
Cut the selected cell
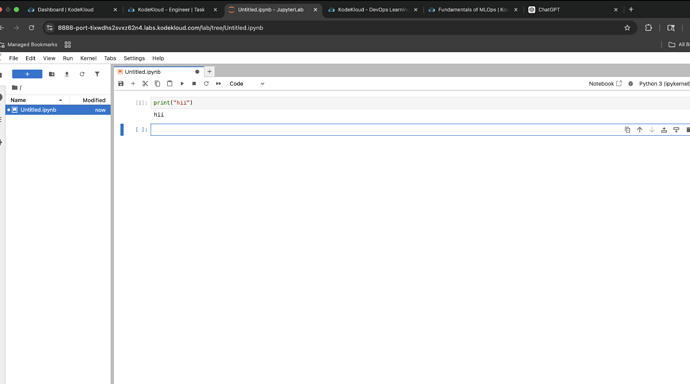145,84
